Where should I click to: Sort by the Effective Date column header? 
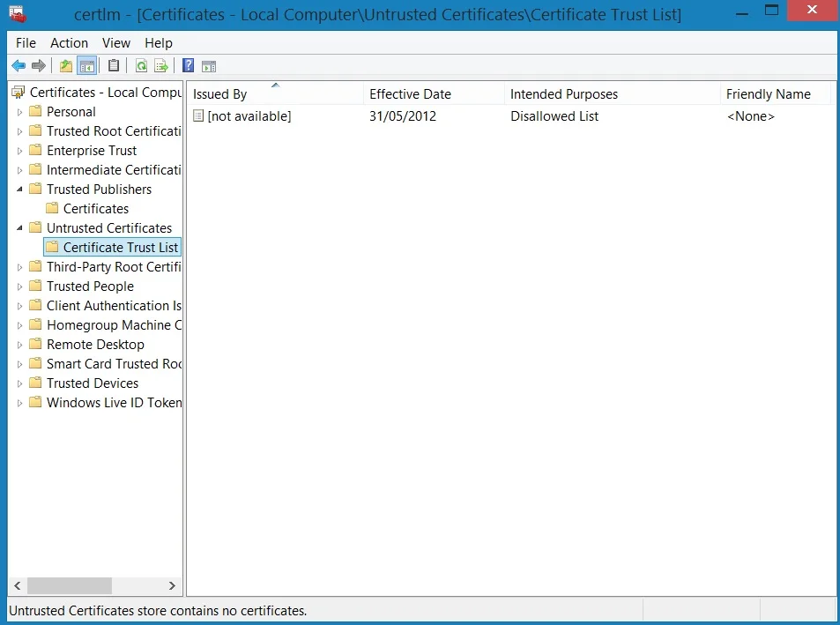434,93
